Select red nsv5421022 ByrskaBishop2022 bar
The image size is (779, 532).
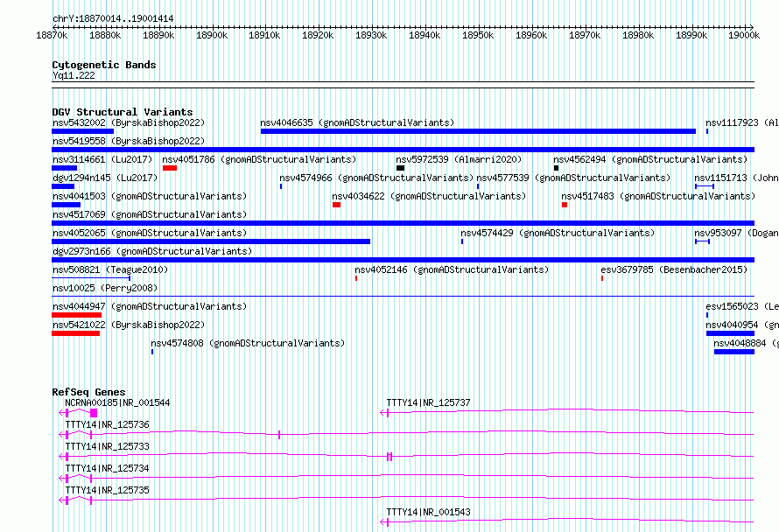tap(76, 333)
